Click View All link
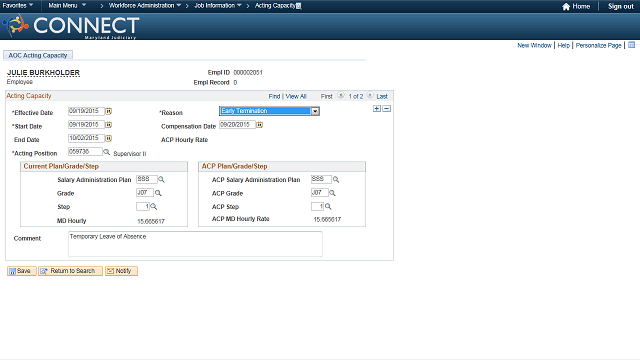This screenshot has height=360, width=640. point(296,96)
